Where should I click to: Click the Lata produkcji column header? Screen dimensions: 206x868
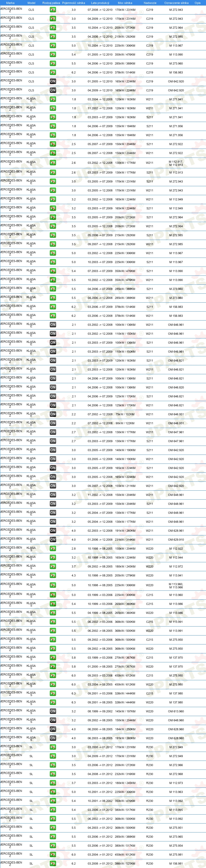tap(100, 3)
